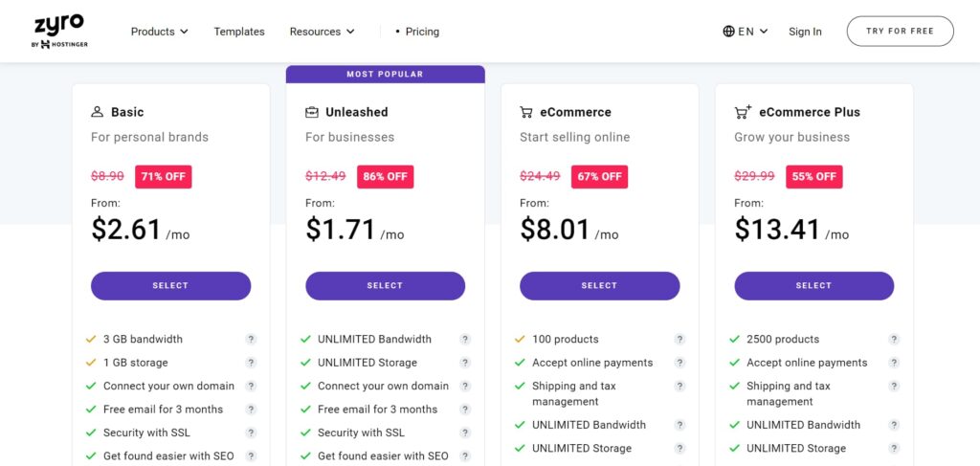Go to the Templates page
This screenshot has height=466, width=980.
click(x=239, y=32)
